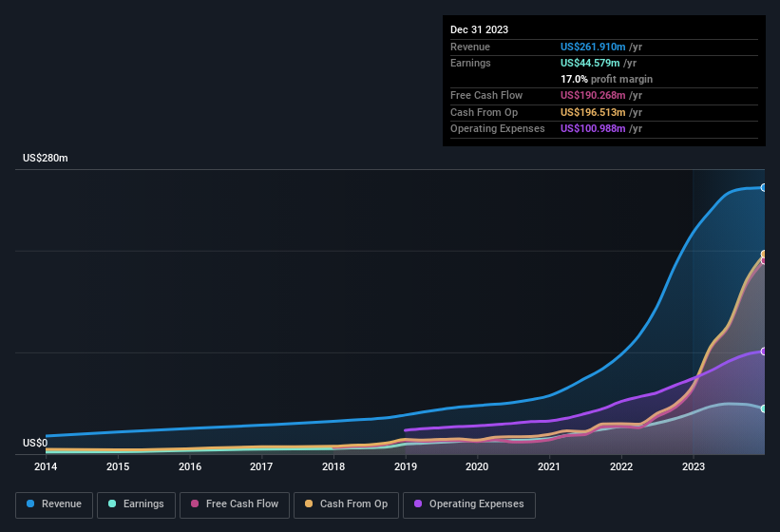Image resolution: width=780 pixels, height=532 pixels.
Task: Toggle the Revenue legend button
Action: tap(54, 504)
